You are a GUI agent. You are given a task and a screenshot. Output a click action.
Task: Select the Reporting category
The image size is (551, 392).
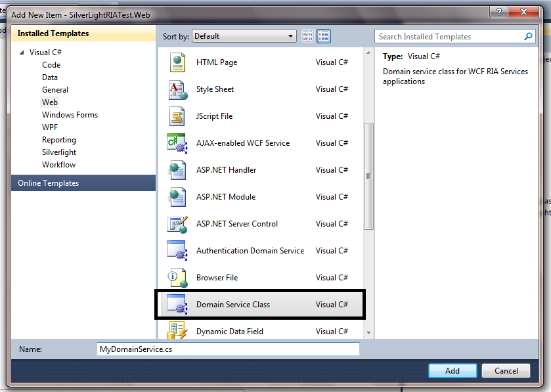tap(59, 140)
